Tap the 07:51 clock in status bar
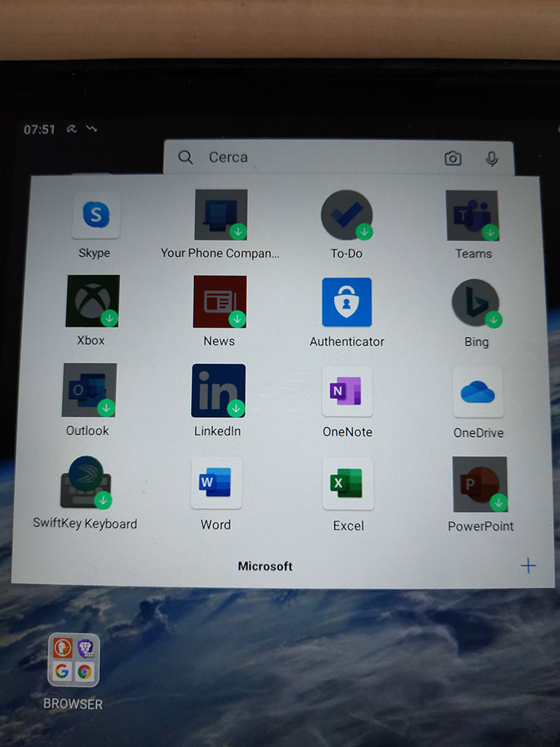 coord(39,129)
